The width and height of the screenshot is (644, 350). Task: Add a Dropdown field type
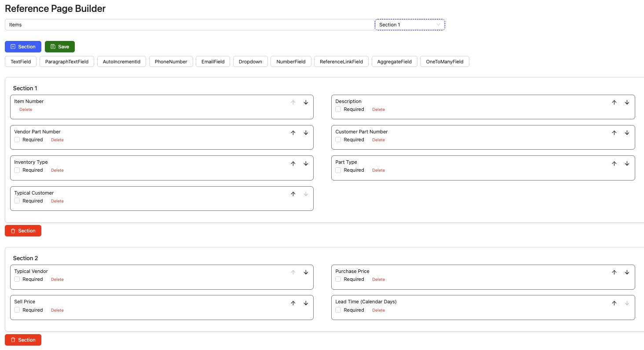click(250, 62)
